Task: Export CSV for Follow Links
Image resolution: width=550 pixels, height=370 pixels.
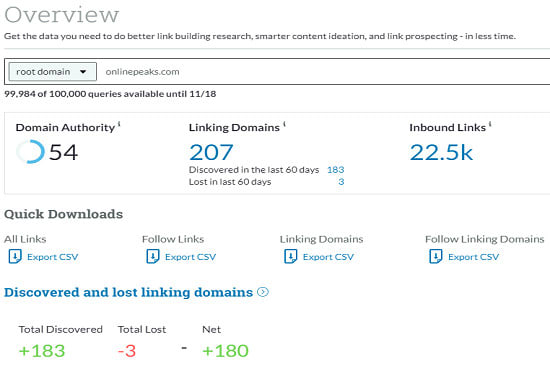Action: pos(190,257)
